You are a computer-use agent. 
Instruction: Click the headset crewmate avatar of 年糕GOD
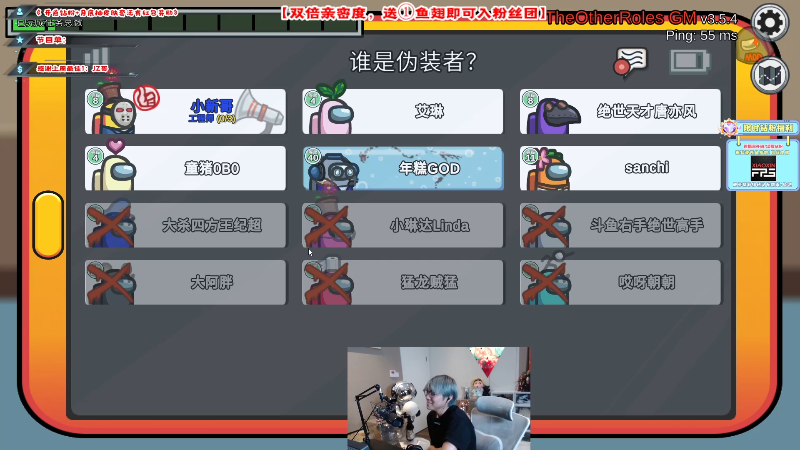pos(335,172)
